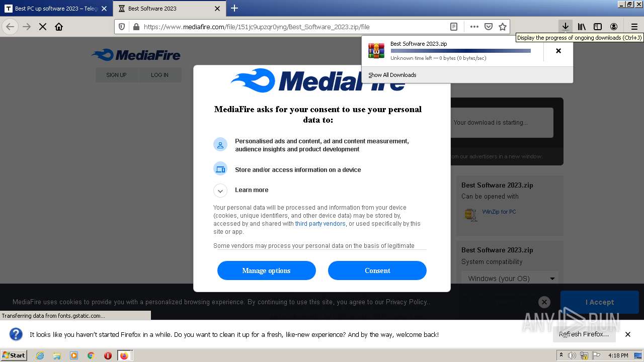This screenshot has height=362, width=644.
Task: Click the SIGN UP button
Action: coord(116,75)
